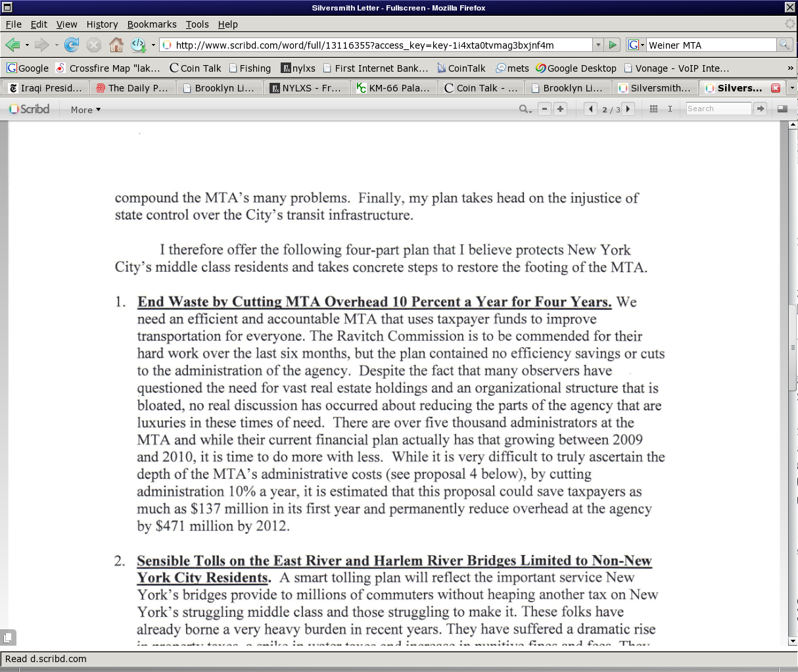Screen dimensions: 798x672
Task: Open the History menu
Action: pyautogui.click(x=102, y=24)
